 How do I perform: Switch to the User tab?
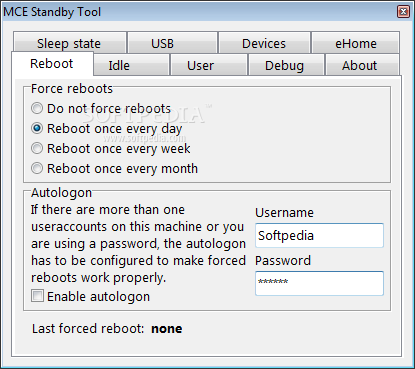tap(209, 65)
